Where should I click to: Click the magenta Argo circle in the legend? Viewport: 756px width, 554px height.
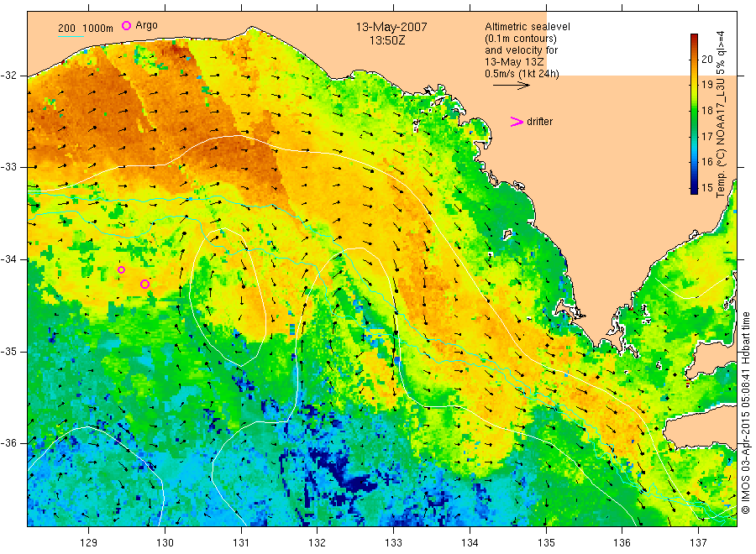pyautogui.click(x=126, y=25)
